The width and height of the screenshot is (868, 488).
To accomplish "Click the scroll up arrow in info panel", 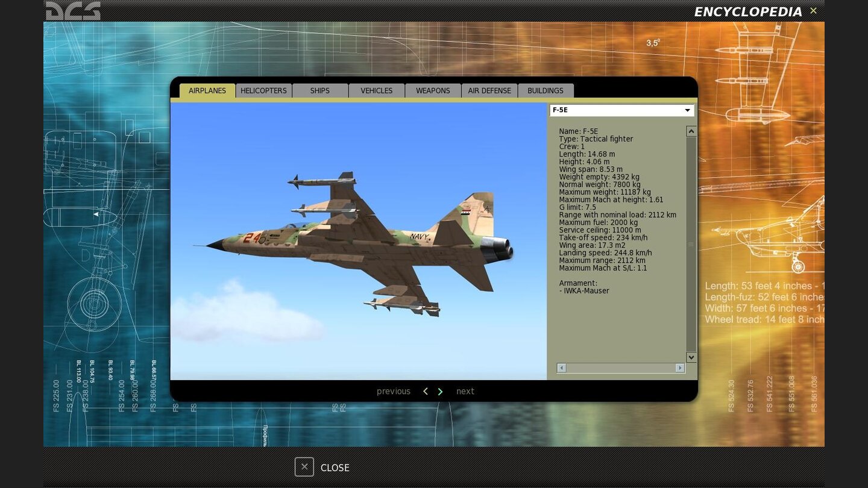I will point(691,131).
